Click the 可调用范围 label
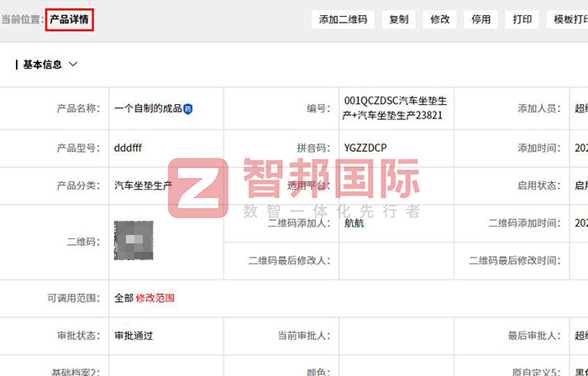The image size is (588, 376). [74, 298]
